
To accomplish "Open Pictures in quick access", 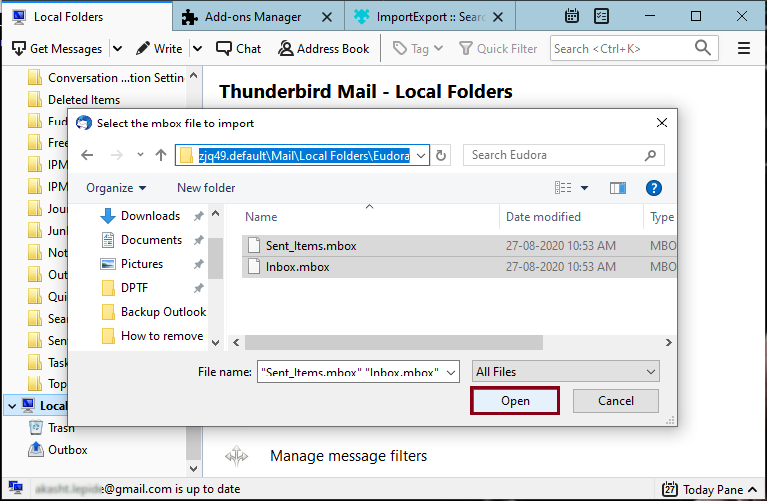I will [x=142, y=264].
